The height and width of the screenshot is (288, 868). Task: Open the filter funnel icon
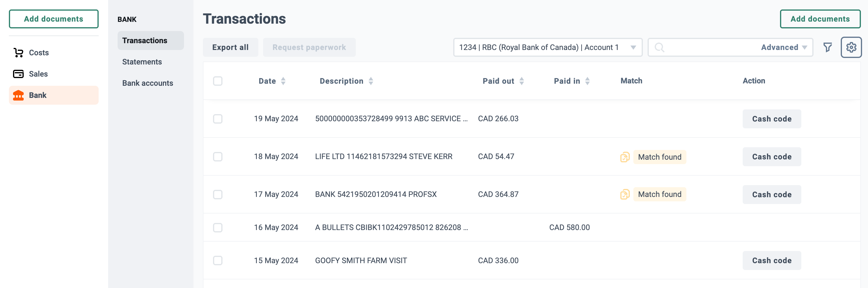828,47
